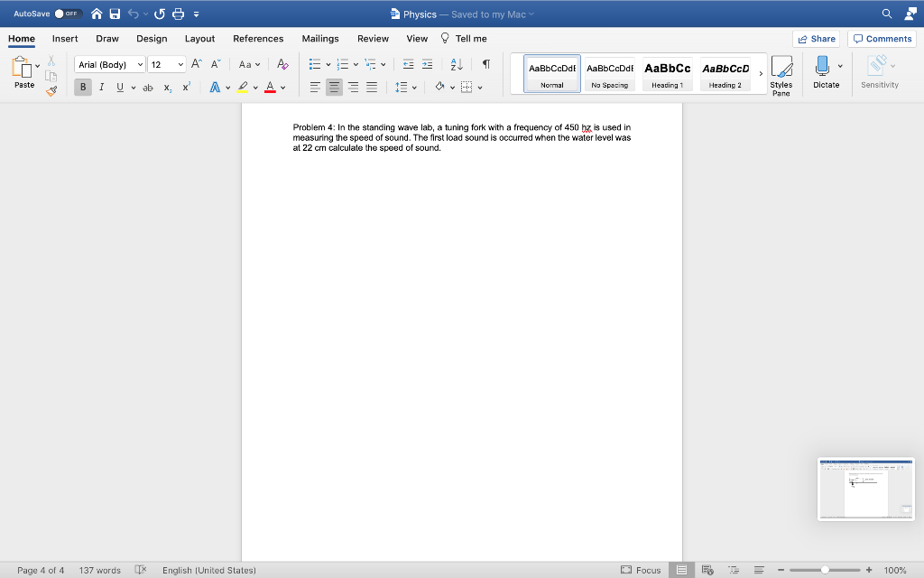Clear all formatting
Screen dimensions: 924x578
[282, 64]
